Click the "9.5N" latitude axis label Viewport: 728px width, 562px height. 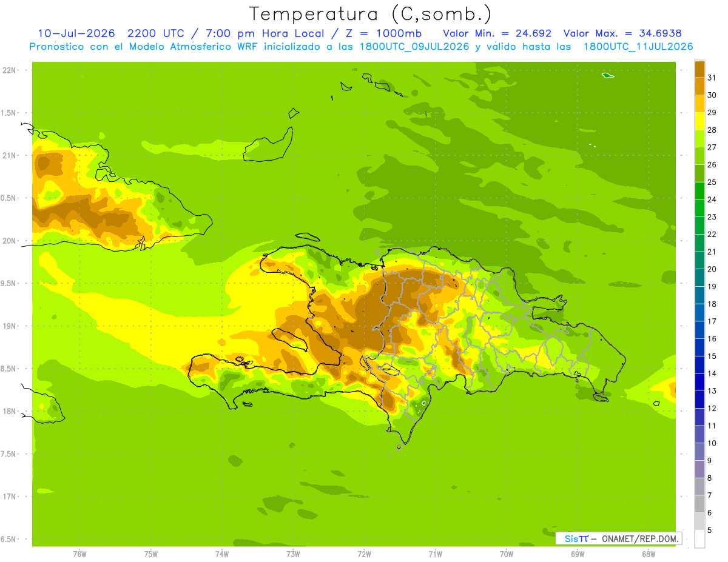(9, 283)
